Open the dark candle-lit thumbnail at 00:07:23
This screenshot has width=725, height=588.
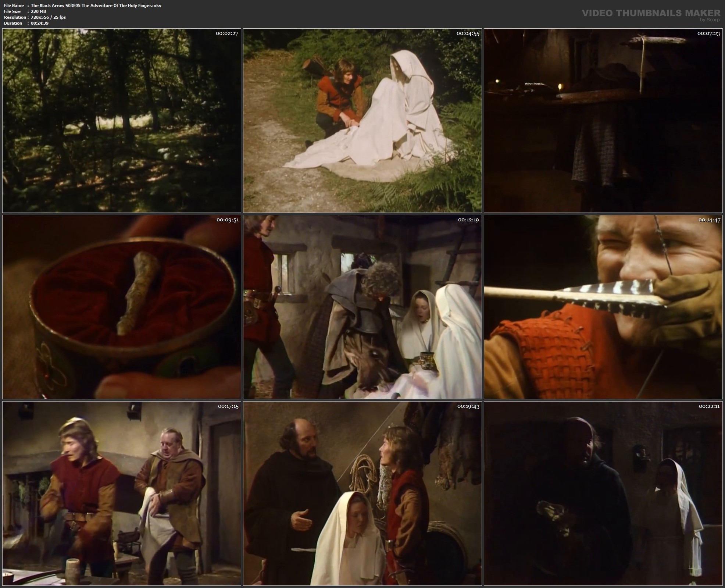[603, 121]
